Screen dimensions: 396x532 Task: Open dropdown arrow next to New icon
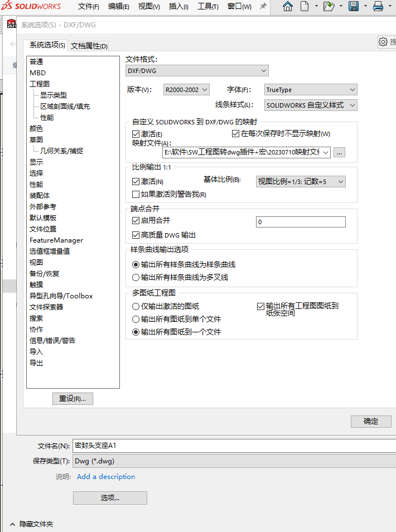click(316, 6)
